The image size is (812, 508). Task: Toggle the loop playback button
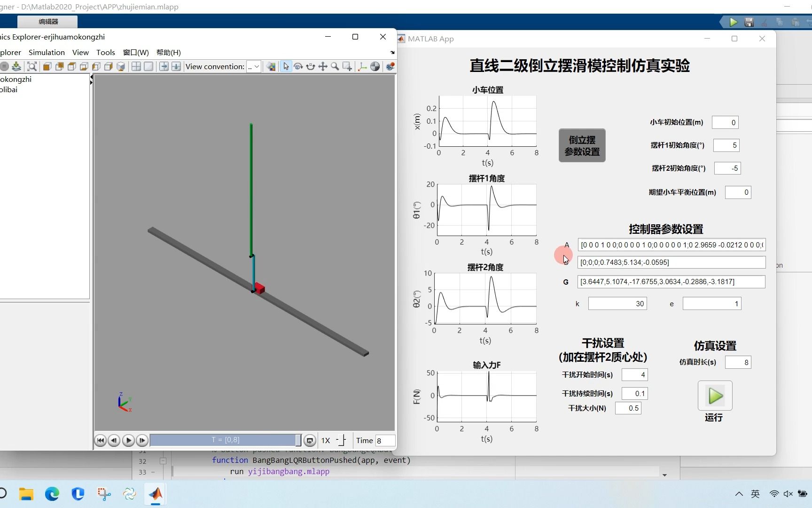310,440
